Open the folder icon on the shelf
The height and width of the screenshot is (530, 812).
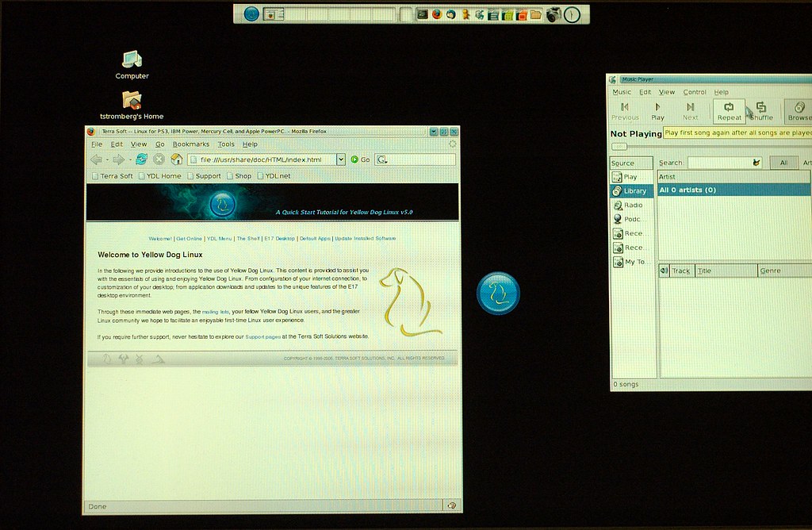coord(535,14)
